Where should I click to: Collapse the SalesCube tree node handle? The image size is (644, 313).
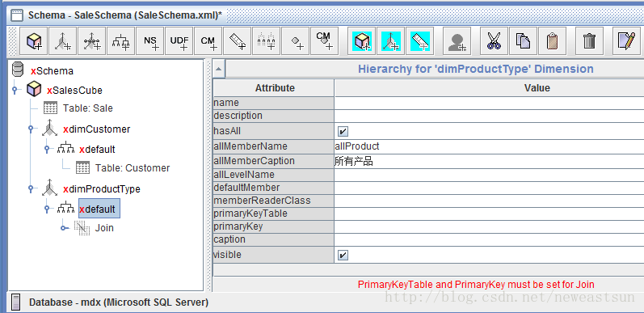[15, 89]
